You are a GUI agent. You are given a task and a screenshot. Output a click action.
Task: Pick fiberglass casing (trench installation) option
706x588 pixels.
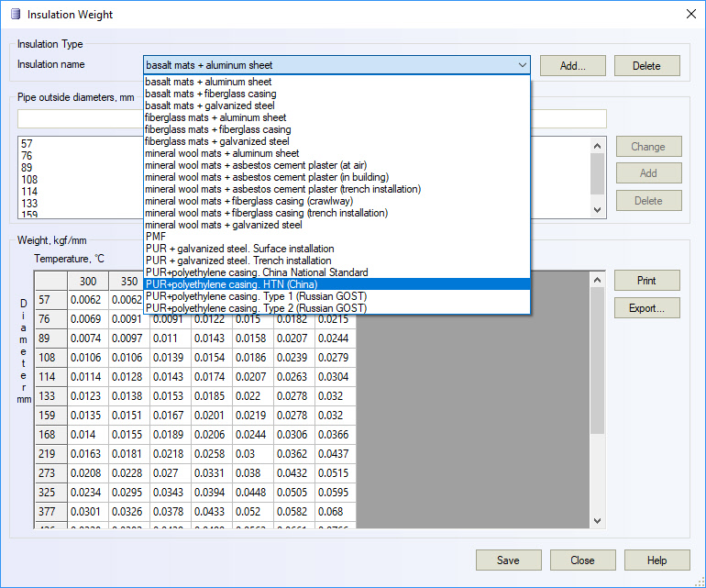click(336, 213)
